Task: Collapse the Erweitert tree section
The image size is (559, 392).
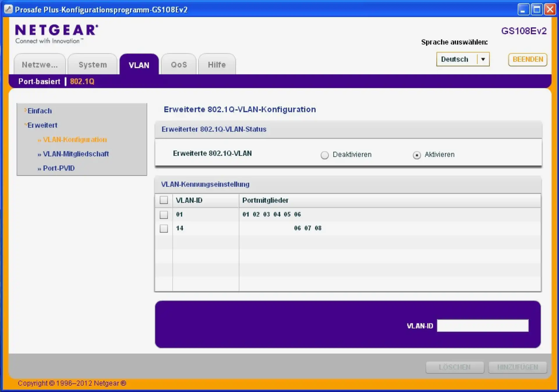Action: (x=42, y=125)
